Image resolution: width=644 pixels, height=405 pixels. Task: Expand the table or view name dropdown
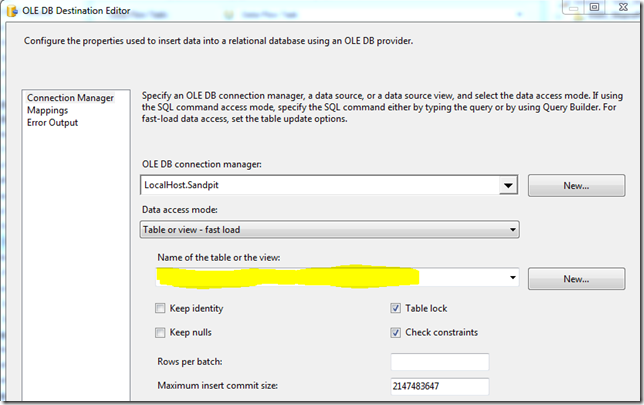click(x=513, y=277)
